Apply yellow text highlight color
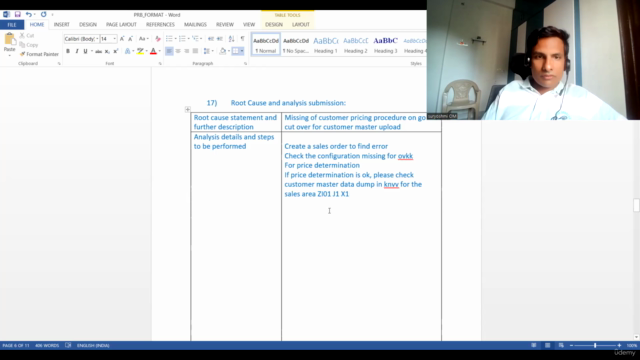 [140, 51]
